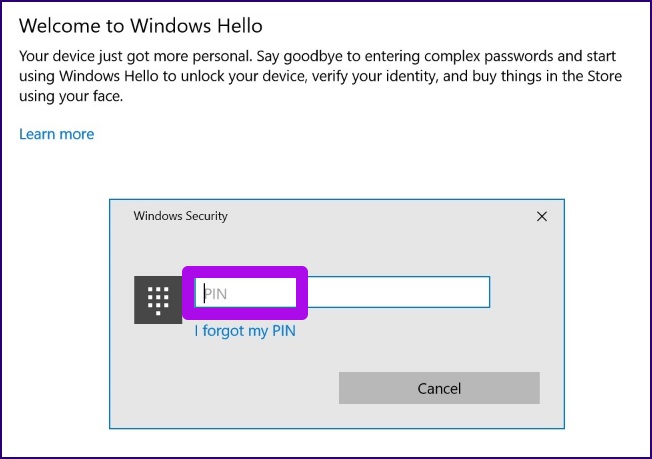Select the dotted numeric keypad symbol
Screen dimensions: 652x459
point(157,299)
